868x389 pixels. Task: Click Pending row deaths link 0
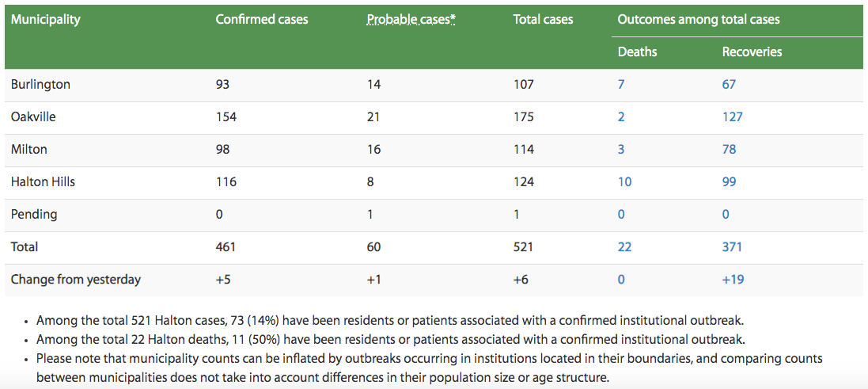(x=622, y=215)
